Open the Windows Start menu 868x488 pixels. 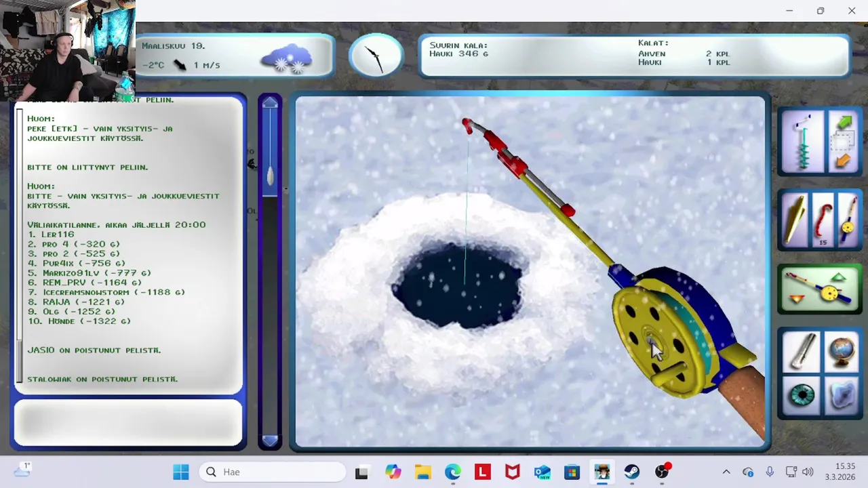click(181, 472)
